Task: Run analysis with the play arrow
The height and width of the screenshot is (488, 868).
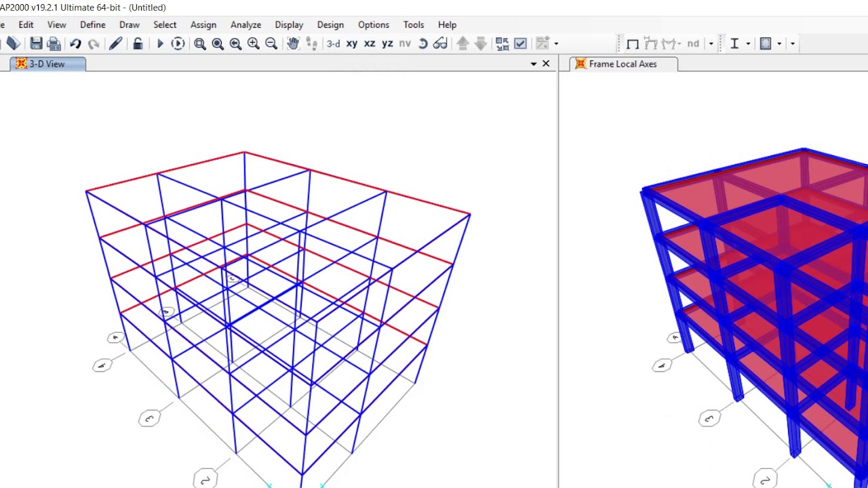Action: tap(160, 43)
